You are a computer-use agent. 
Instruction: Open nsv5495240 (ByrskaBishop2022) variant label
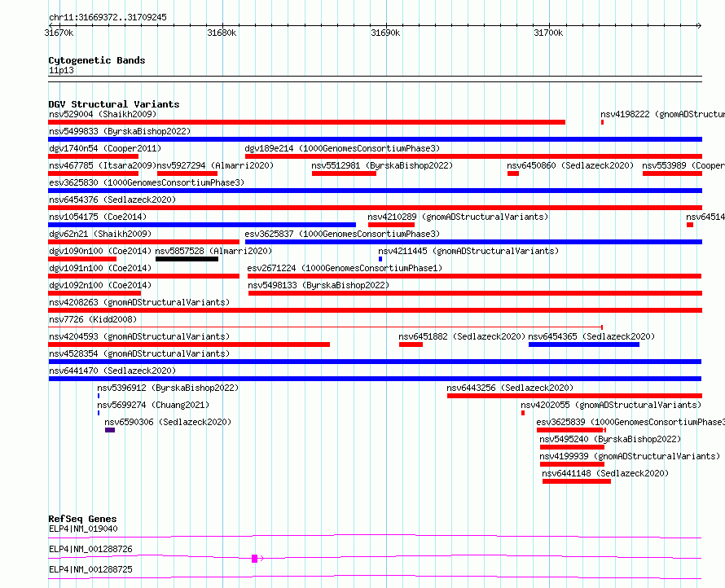[x=610, y=439]
